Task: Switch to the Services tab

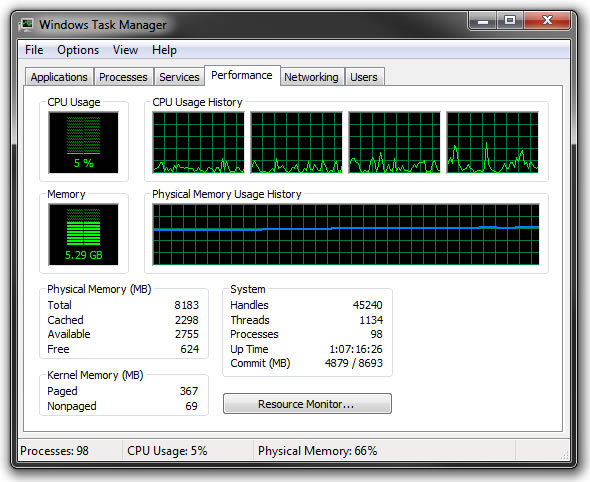Action: tap(179, 77)
